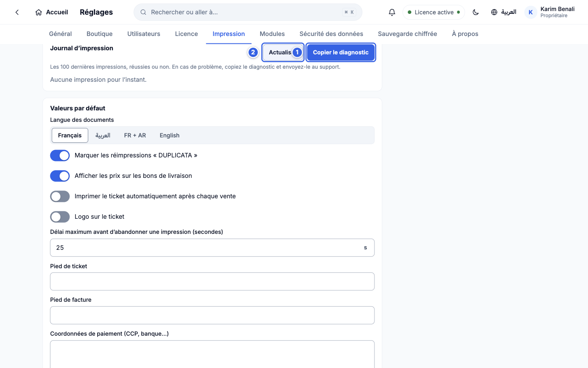Click the Coordonnées de paiement text area
Image resolution: width=588 pixels, height=368 pixels.
click(x=212, y=355)
